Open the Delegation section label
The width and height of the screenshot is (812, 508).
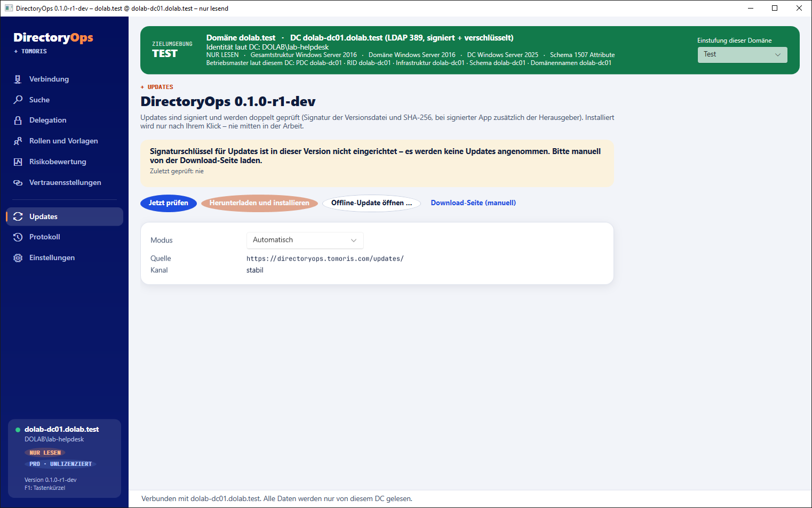pos(48,120)
